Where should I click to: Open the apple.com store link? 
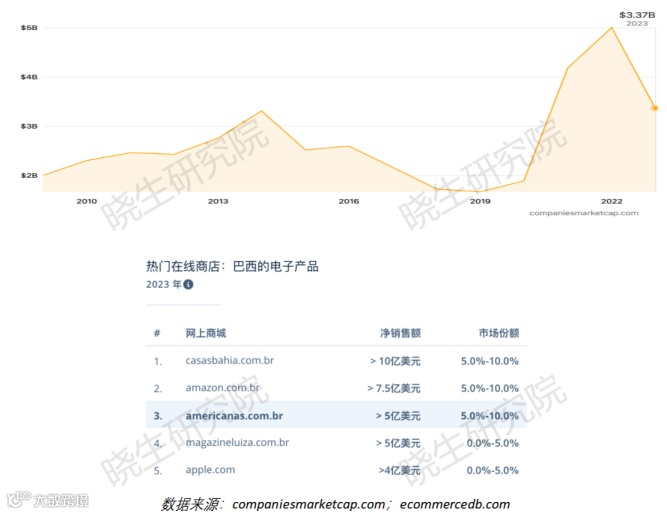(210, 470)
